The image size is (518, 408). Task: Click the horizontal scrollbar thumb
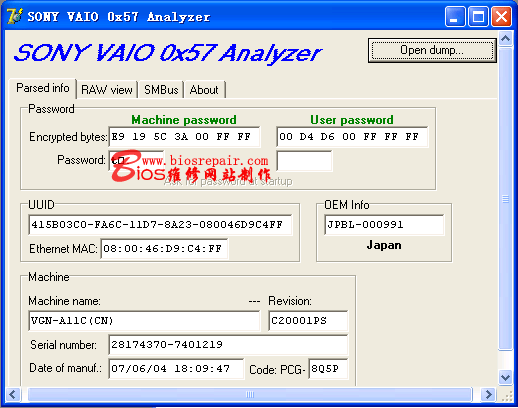(x=250, y=395)
